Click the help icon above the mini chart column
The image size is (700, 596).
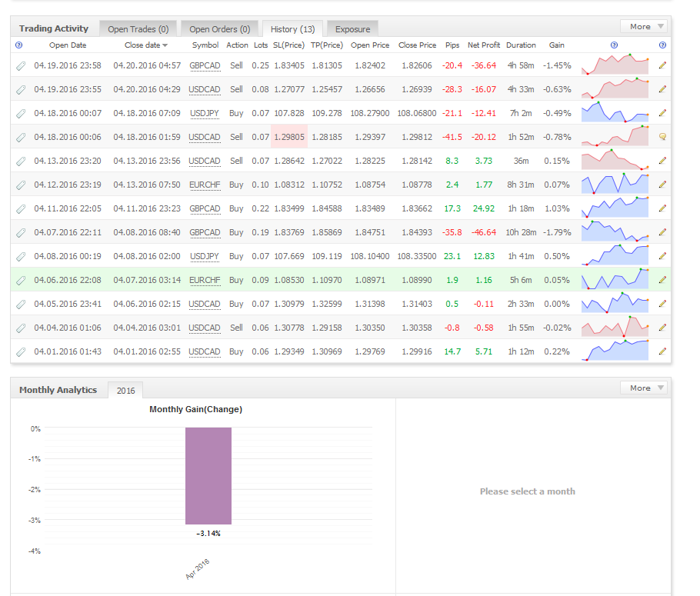pos(615,45)
